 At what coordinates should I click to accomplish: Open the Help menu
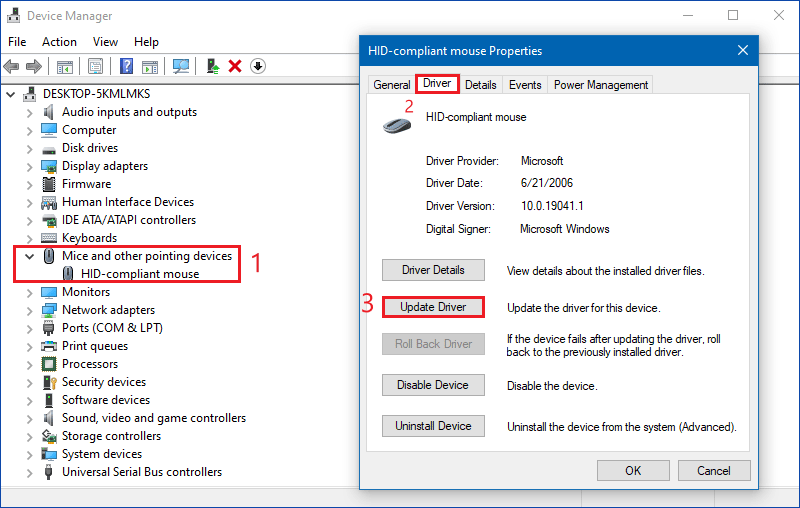[x=146, y=42]
